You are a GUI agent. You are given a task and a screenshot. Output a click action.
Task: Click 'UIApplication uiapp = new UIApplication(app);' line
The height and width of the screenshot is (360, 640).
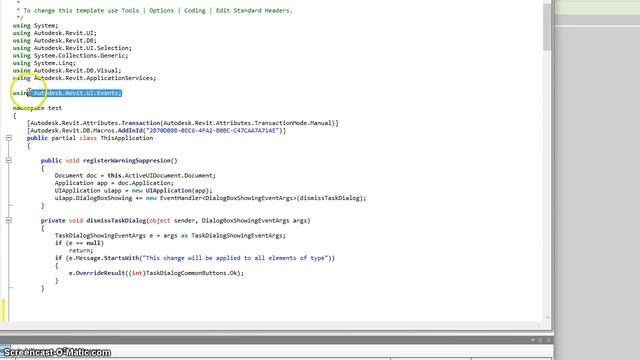[133, 191]
